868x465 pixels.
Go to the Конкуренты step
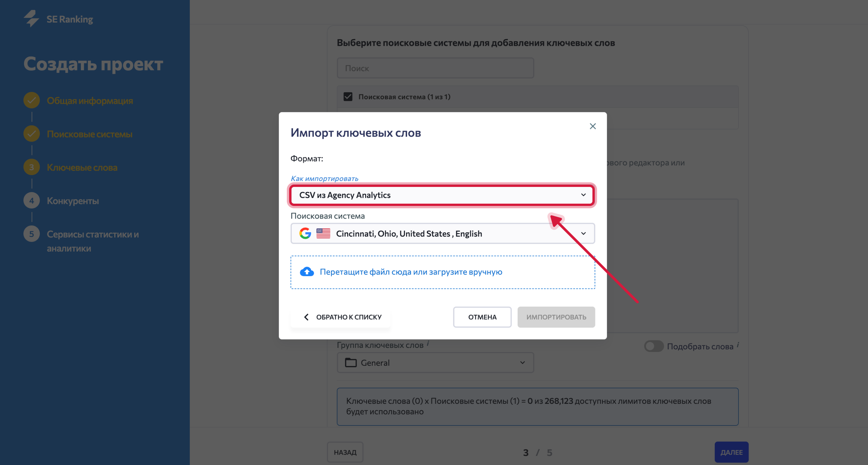(73, 201)
